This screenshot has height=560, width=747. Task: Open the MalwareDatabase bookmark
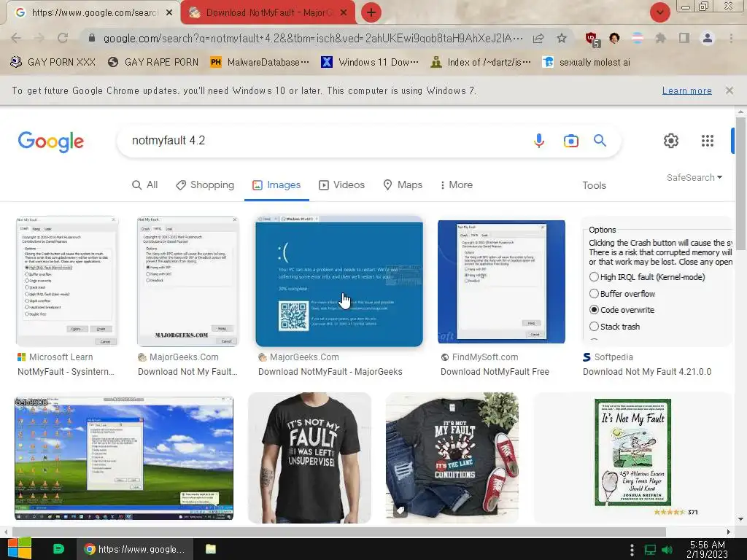[260, 63]
